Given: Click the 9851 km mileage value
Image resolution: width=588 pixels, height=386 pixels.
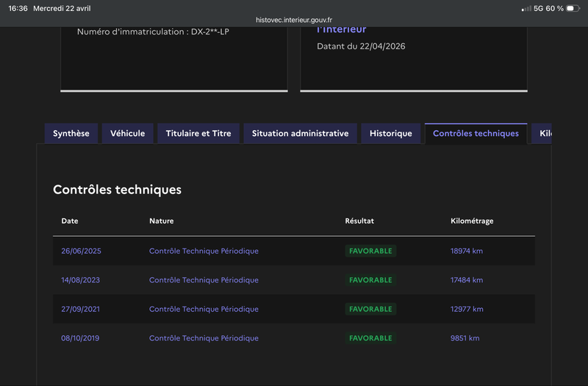Looking at the screenshot, I should [465, 338].
